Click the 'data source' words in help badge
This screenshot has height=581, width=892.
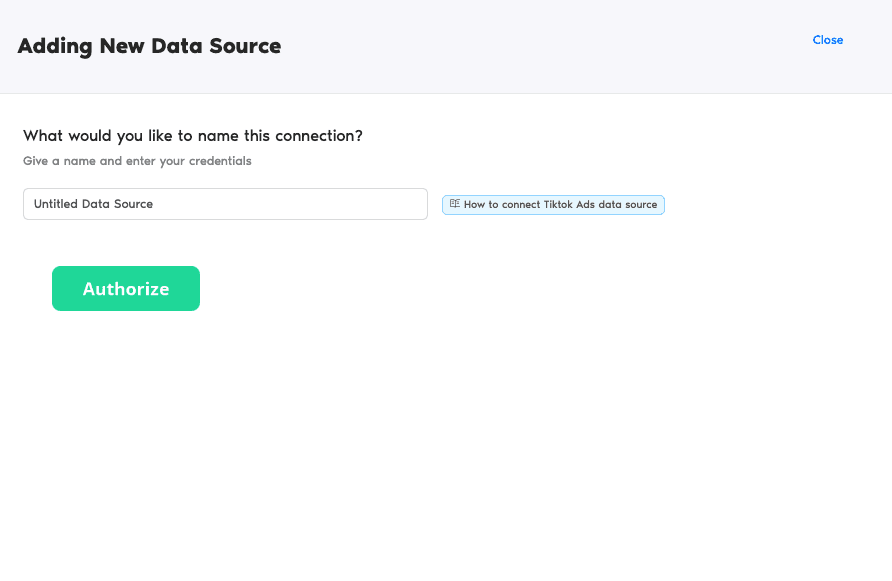(627, 205)
